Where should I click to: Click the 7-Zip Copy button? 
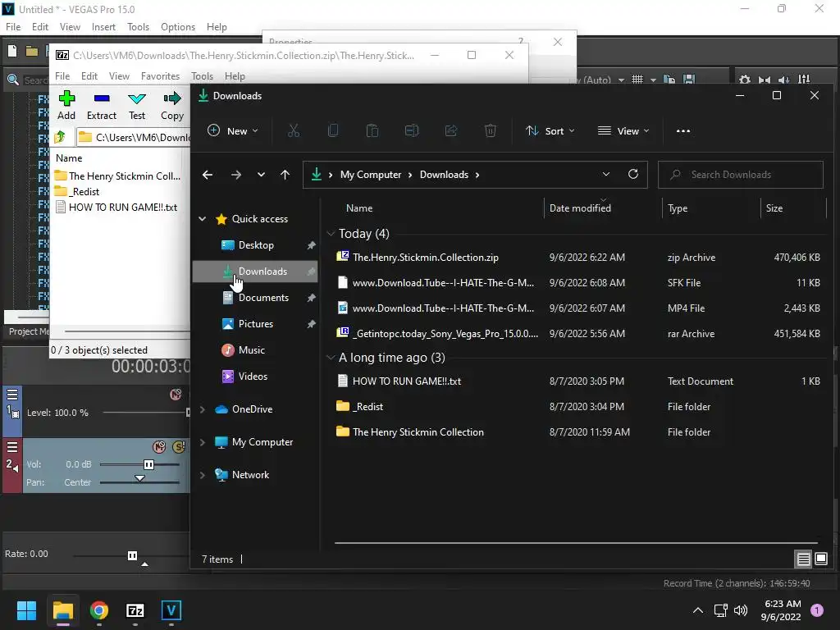[x=172, y=105]
